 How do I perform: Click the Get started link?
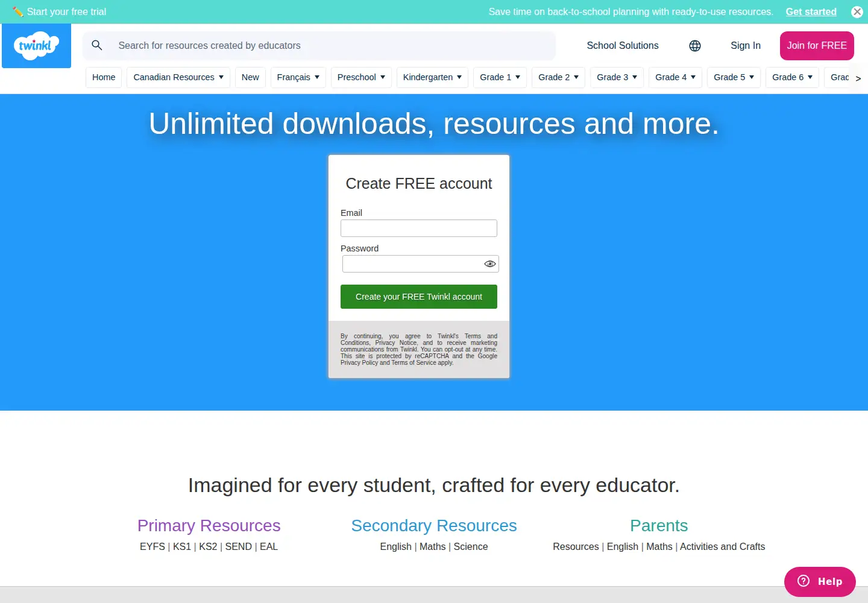(x=811, y=11)
